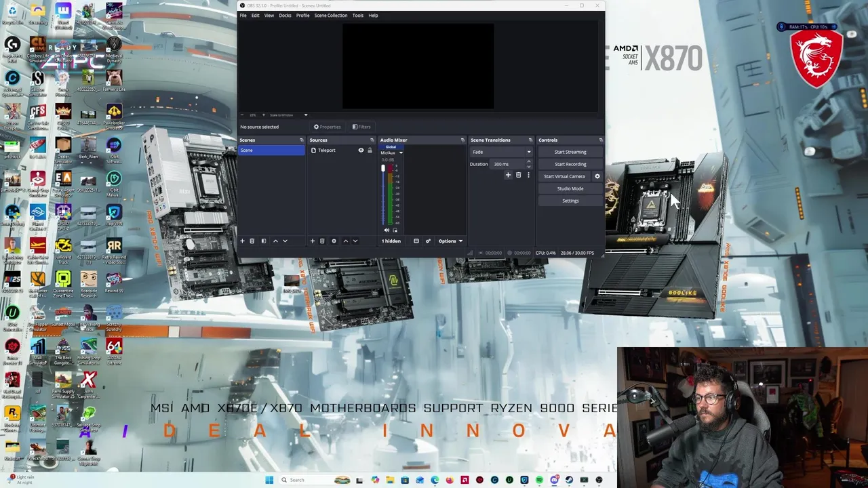868x488 pixels.
Task: Click Start Recording button
Action: [570, 164]
